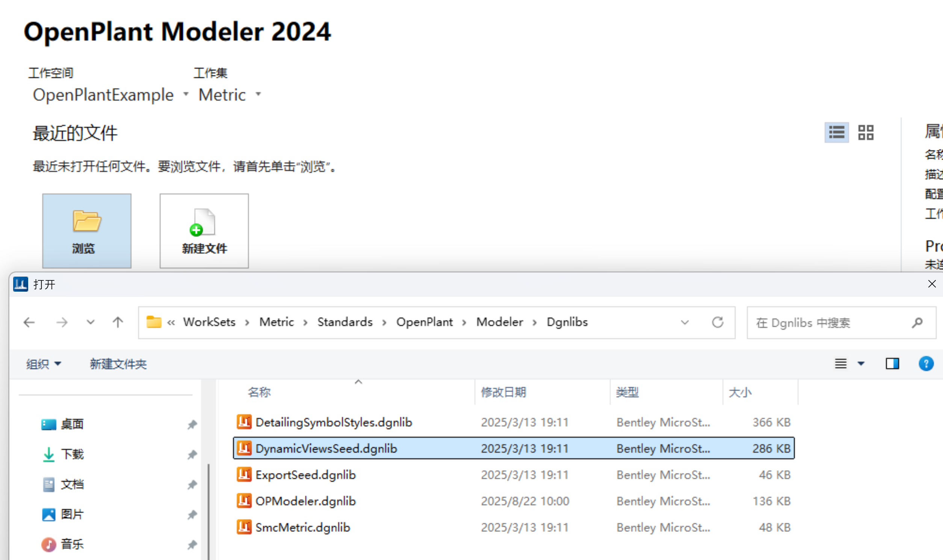The width and height of the screenshot is (943, 560).
Task: Select OPModeler.dgnlib file
Action: [305, 501]
